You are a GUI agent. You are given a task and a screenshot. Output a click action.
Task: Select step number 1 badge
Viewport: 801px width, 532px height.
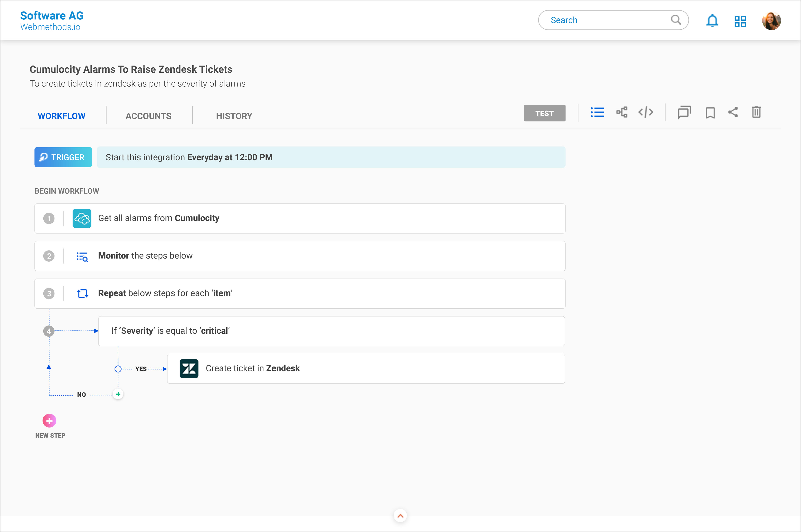(x=49, y=218)
